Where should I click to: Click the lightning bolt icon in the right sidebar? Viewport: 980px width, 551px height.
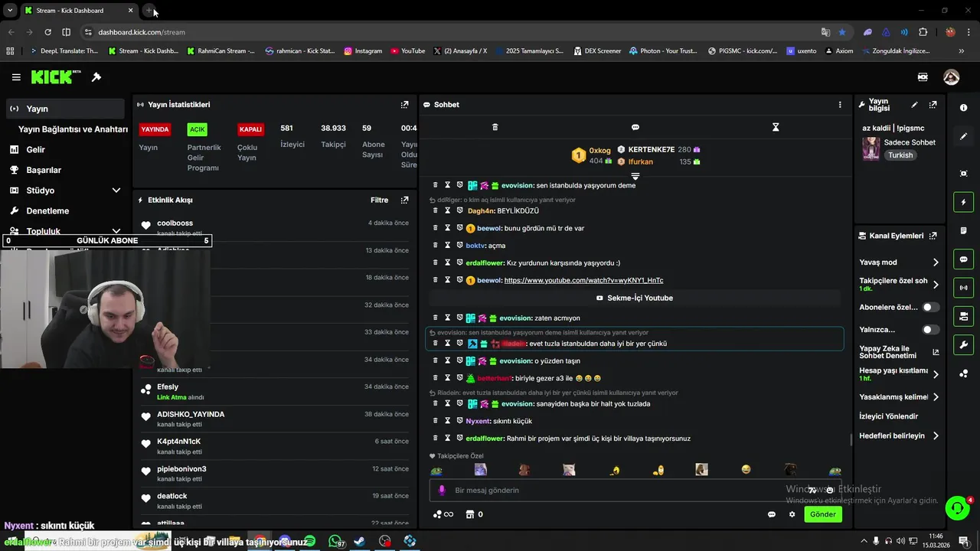click(963, 202)
